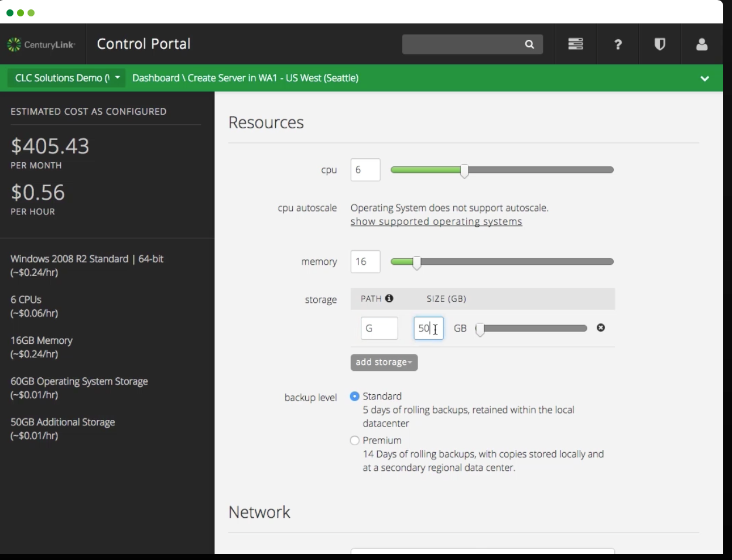Screen dimensions: 732x560
Task: Open the user account icon
Action: (x=702, y=45)
